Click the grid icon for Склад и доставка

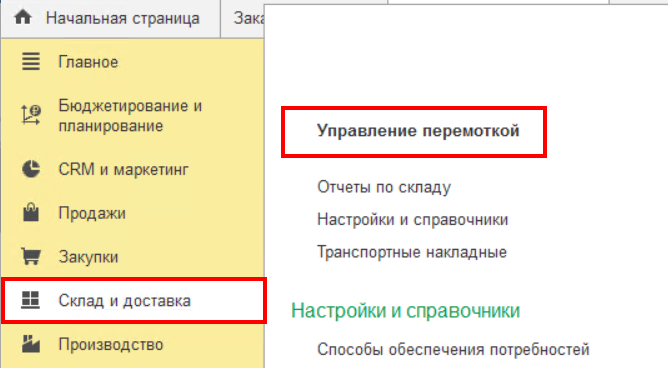tap(31, 300)
